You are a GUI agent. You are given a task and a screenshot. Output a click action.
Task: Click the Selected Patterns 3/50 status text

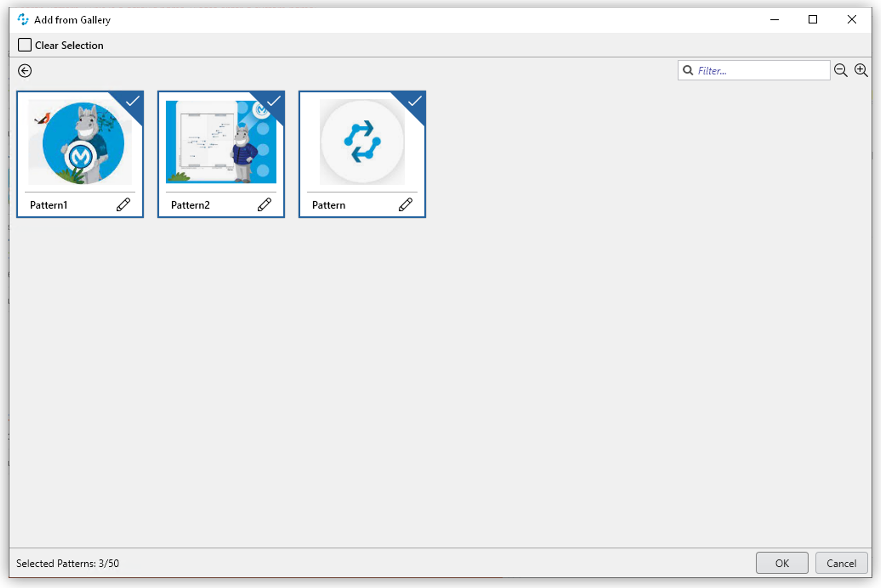point(68,563)
